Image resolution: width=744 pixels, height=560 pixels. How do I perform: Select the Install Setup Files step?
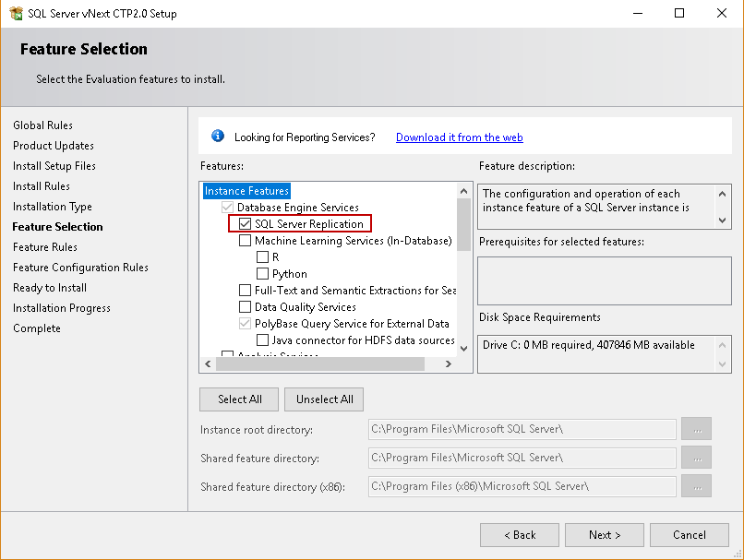point(54,166)
